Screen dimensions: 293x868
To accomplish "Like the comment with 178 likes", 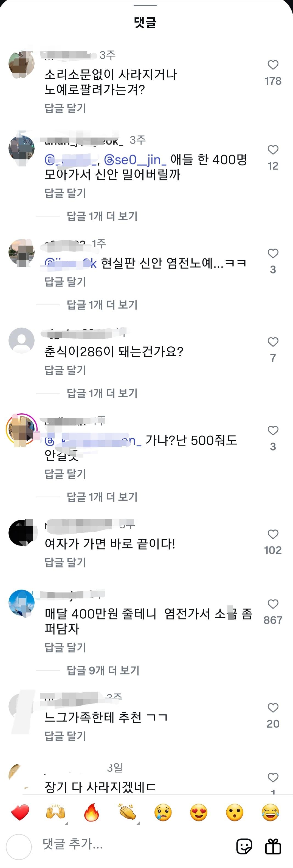I will (273, 65).
